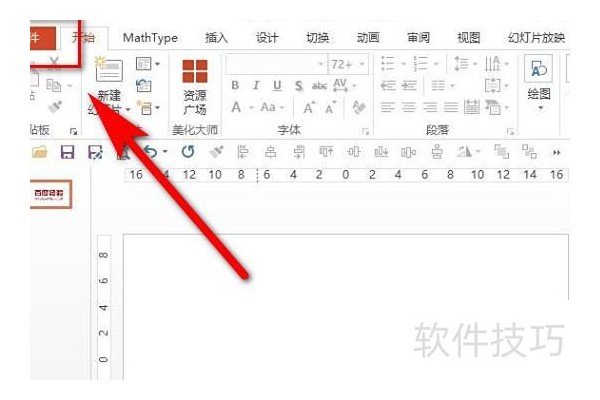Distribute objects horizontally in quick toolbar
This screenshot has height=400, width=600.
pyautogui.click(x=408, y=152)
